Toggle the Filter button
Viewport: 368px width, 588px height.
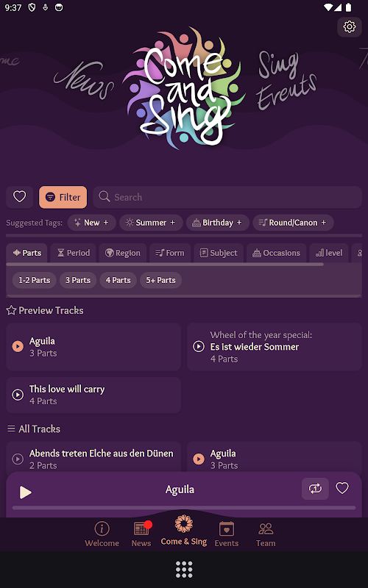pos(63,197)
